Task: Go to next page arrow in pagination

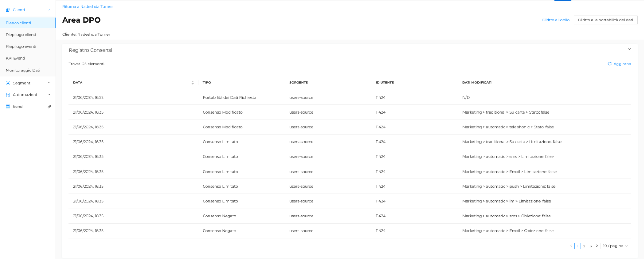Action: tap(597, 246)
